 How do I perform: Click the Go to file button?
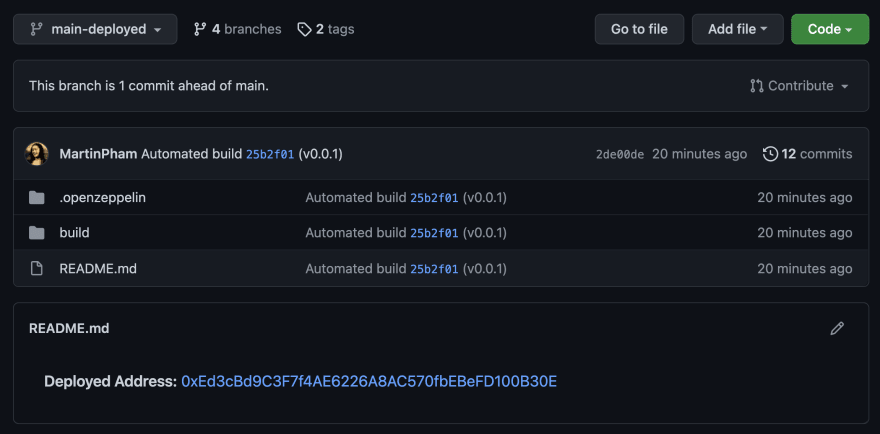(639, 29)
